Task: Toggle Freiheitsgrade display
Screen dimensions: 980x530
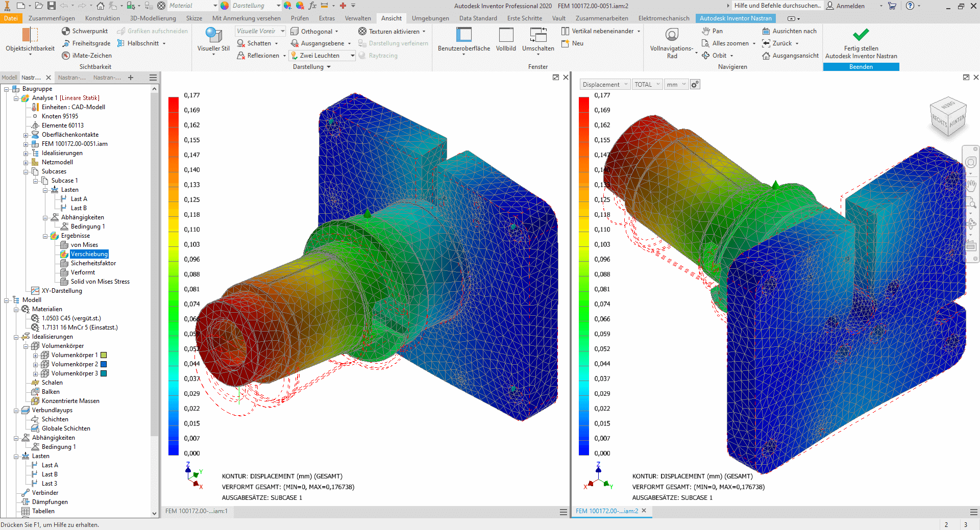Action: coord(86,43)
